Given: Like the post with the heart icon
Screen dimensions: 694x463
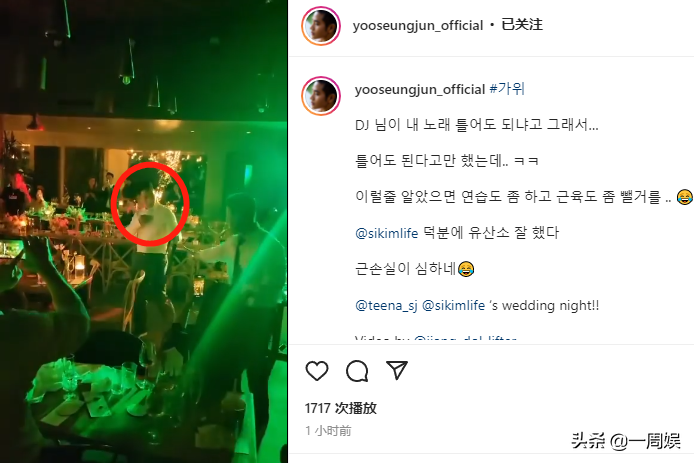Looking at the screenshot, I should tap(317, 371).
